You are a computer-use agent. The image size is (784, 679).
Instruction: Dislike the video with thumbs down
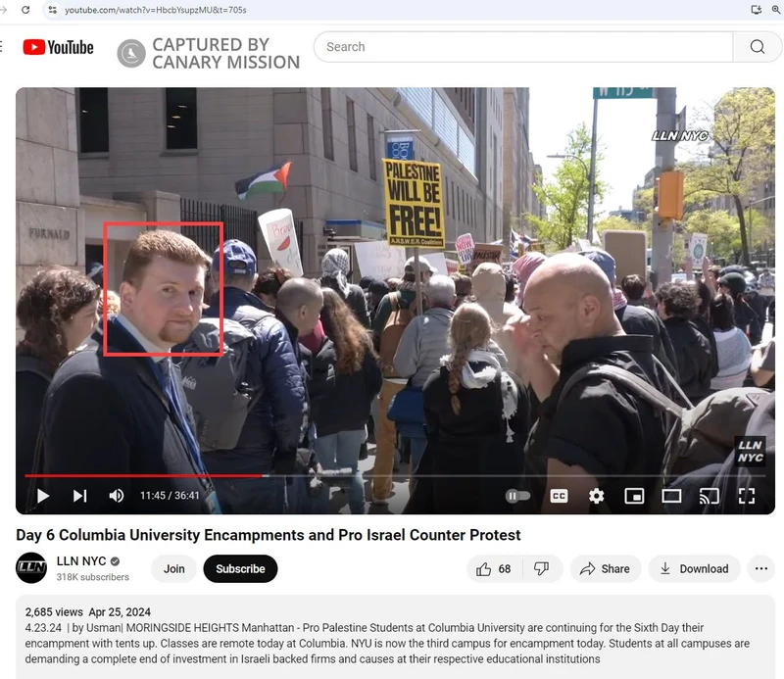pyautogui.click(x=541, y=568)
